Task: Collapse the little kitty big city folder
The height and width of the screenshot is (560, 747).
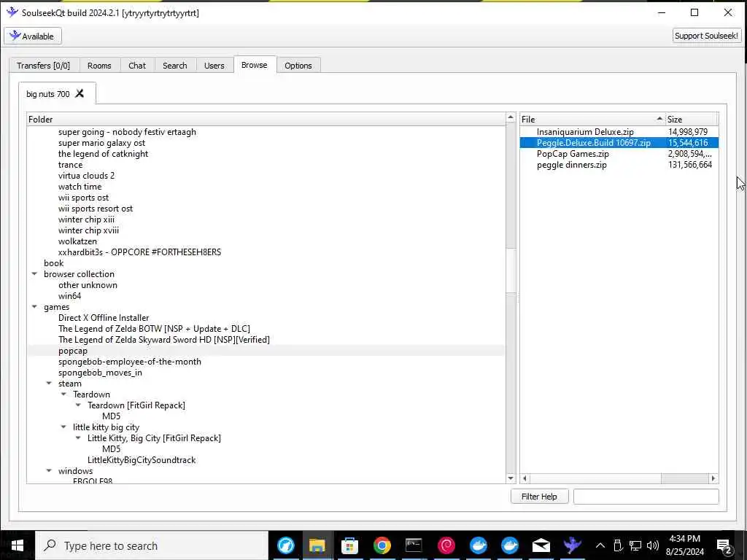Action: click(x=63, y=427)
